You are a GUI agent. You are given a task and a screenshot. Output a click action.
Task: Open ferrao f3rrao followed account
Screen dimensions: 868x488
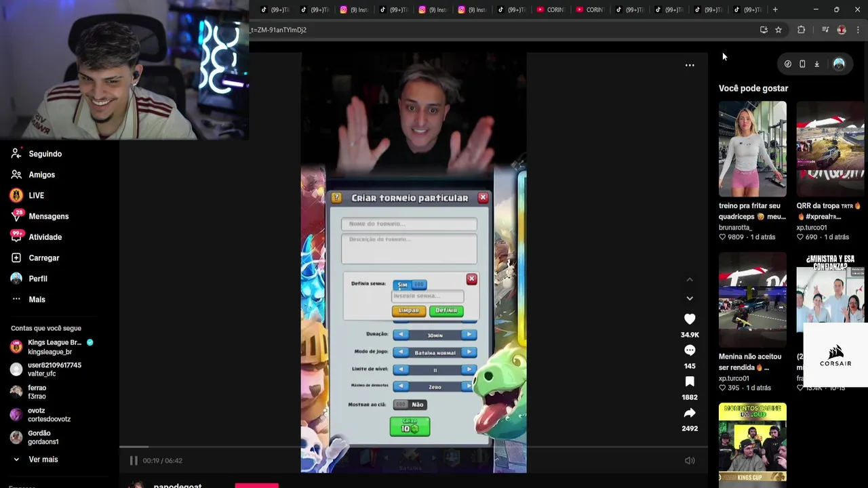pyautogui.click(x=29, y=392)
